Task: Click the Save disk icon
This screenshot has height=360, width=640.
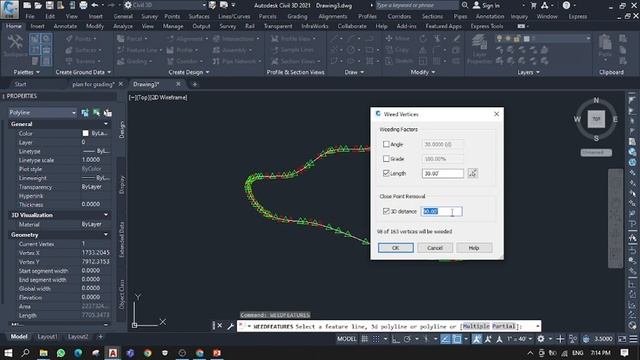Action: tap(49, 5)
